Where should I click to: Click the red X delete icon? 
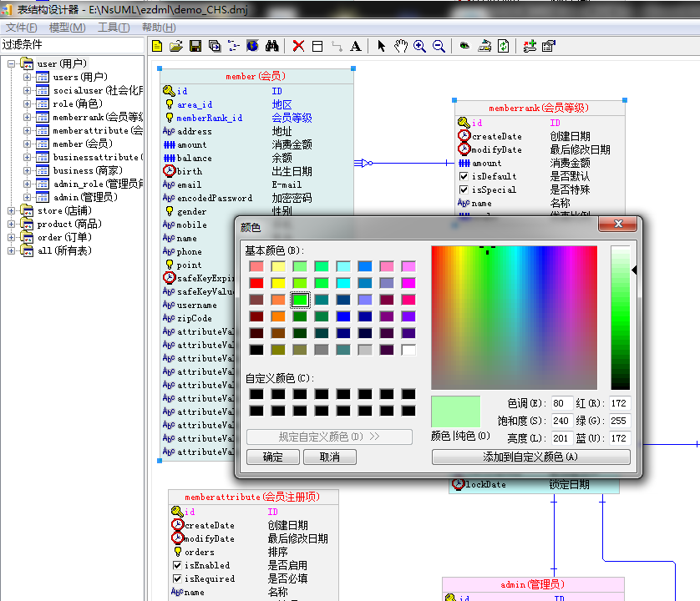[298, 46]
